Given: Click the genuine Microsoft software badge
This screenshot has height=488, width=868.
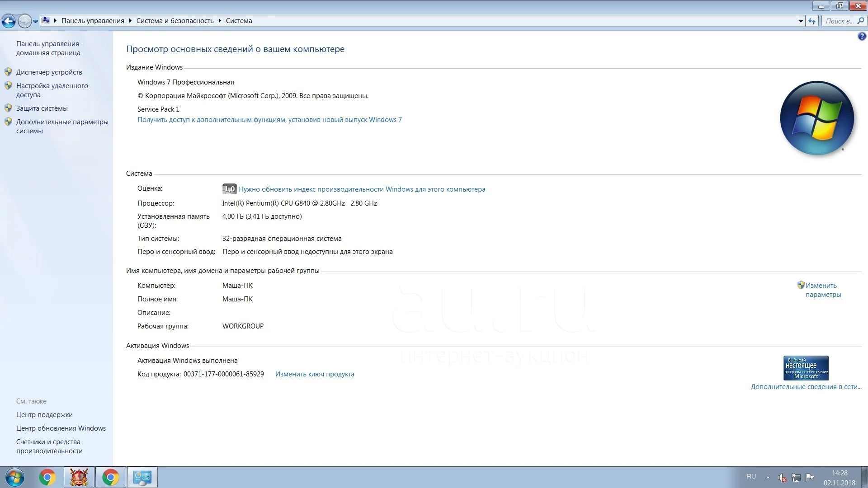Looking at the screenshot, I should coord(806,368).
